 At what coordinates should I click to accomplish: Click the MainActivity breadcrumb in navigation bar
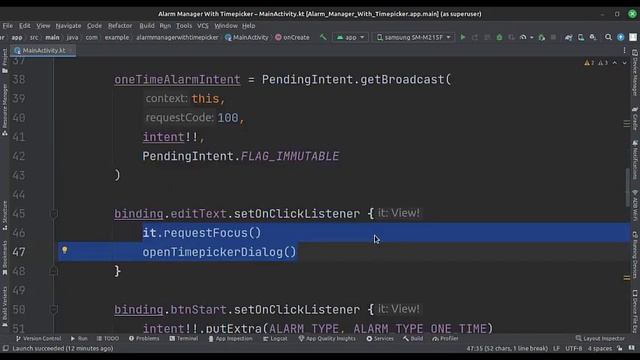coord(247,37)
